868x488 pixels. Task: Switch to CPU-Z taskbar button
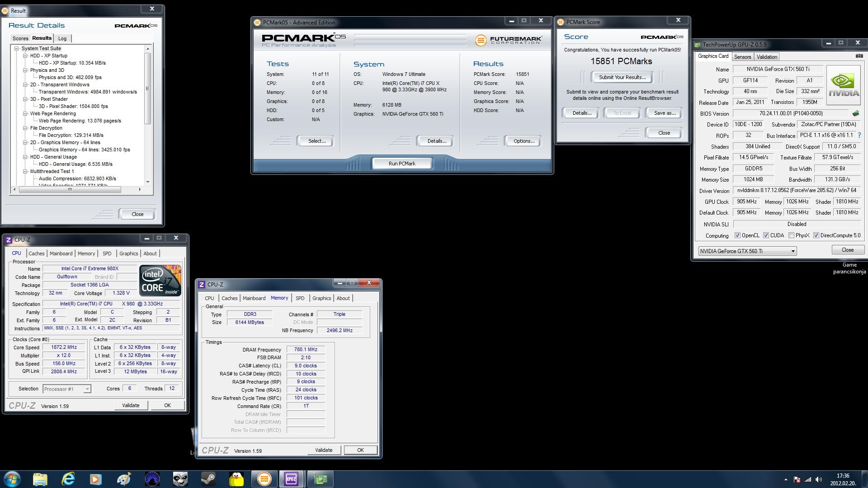coord(292,479)
